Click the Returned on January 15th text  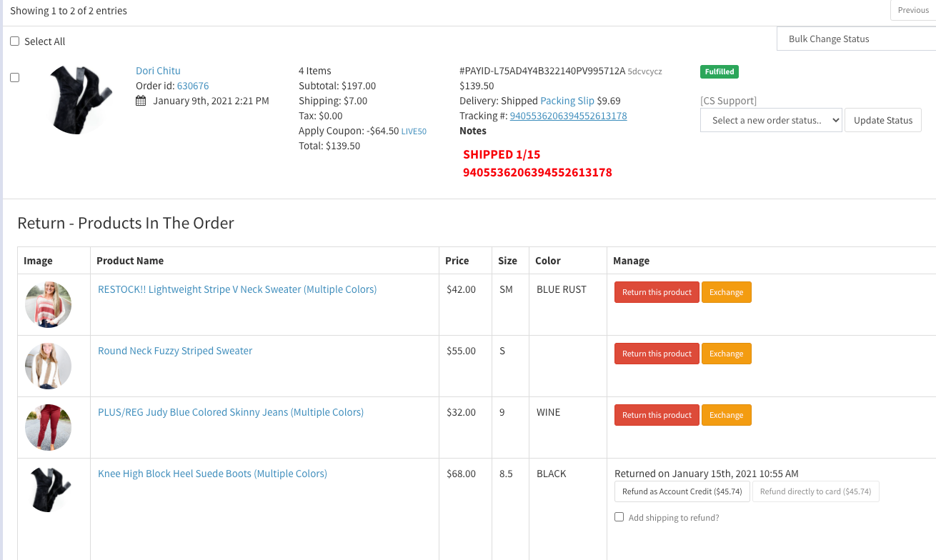point(707,474)
